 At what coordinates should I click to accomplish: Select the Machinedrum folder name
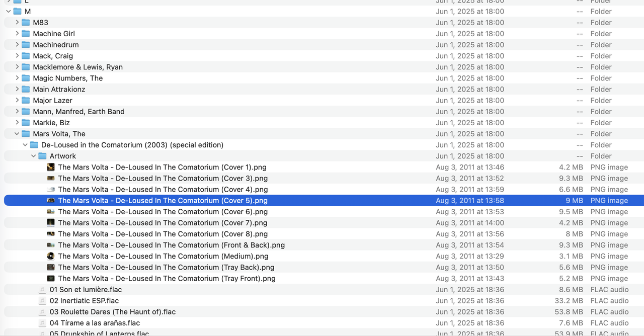[56, 44]
